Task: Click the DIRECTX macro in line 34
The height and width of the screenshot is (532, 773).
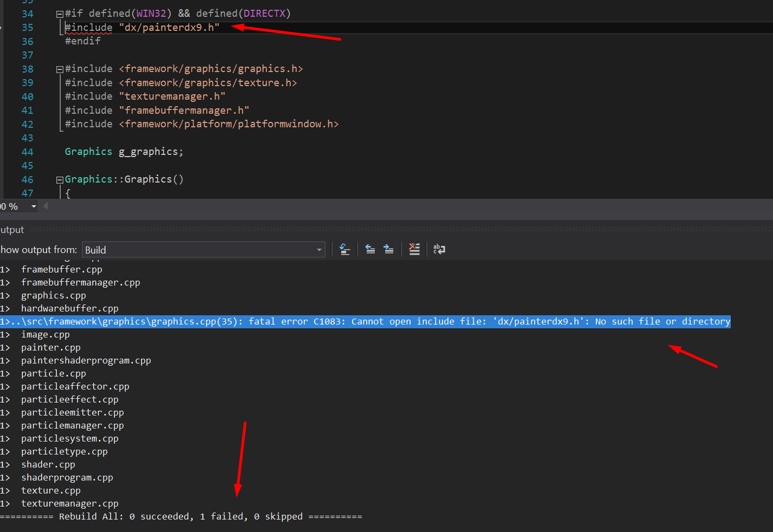Action: coord(264,14)
